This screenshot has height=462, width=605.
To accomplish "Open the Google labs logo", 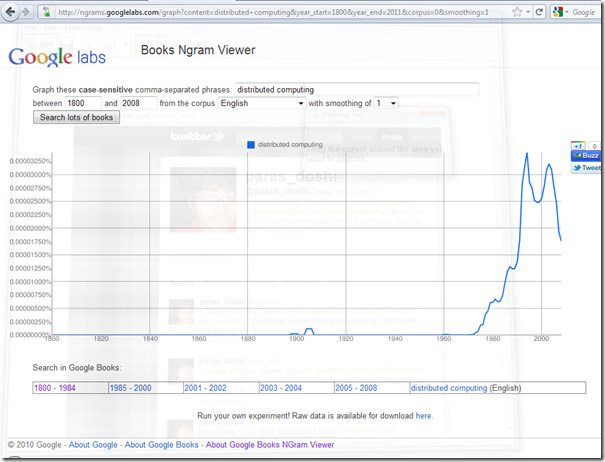I will (57, 57).
